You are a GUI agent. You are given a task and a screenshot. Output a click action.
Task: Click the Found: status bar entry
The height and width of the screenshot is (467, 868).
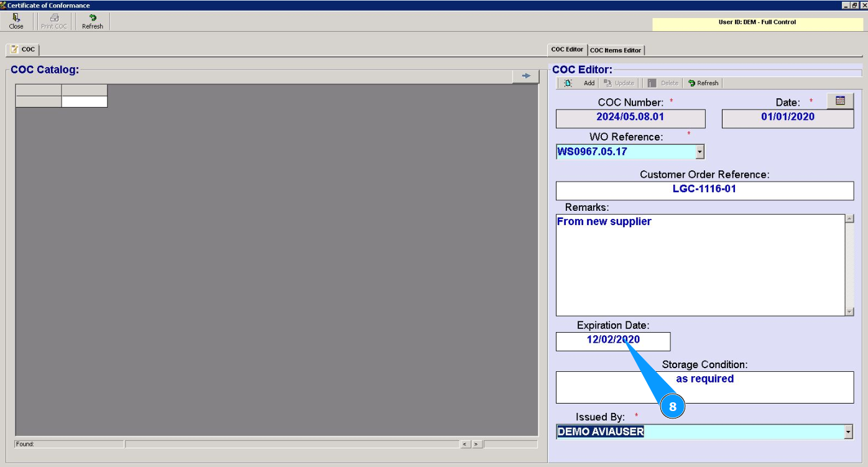[69, 444]
